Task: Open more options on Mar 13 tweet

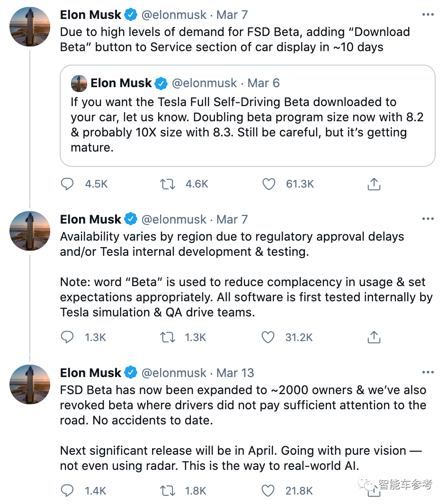Action: 428,373
